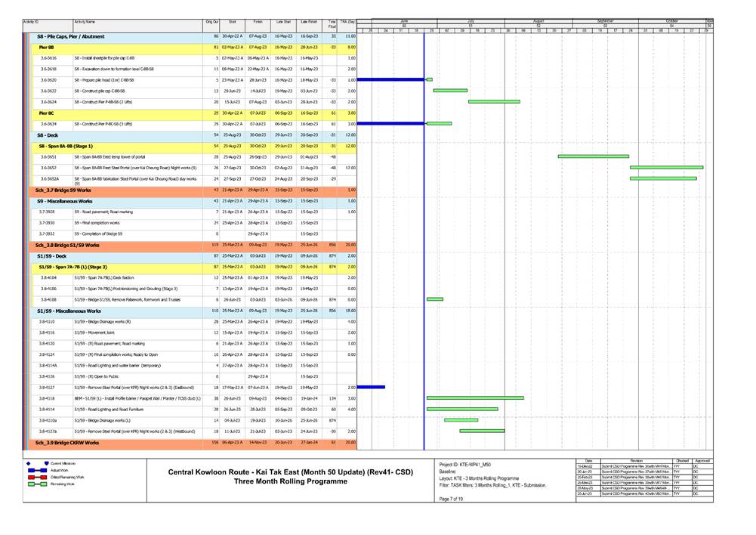Click the red Critical Remaining Work legend bar
This screenshot has width=756, height=535.
[x=38, y=478]
